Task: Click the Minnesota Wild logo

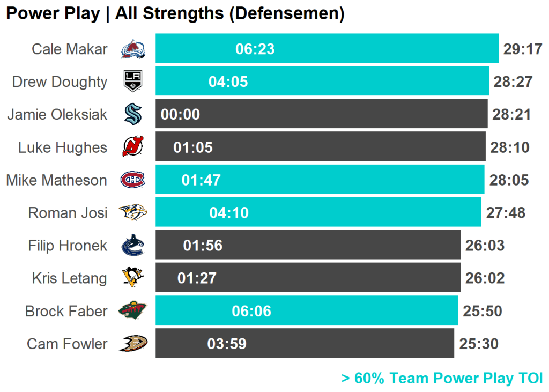Action: (132, 311)
